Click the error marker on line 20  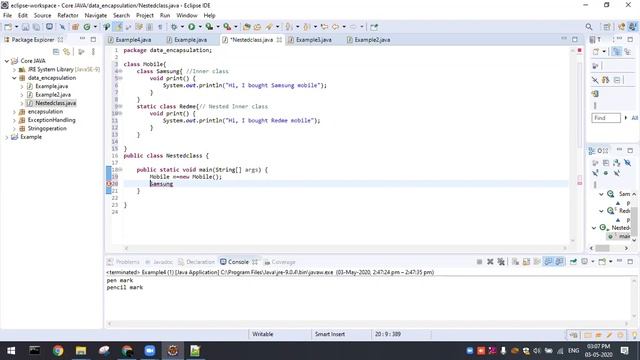[x=109, y=184]
